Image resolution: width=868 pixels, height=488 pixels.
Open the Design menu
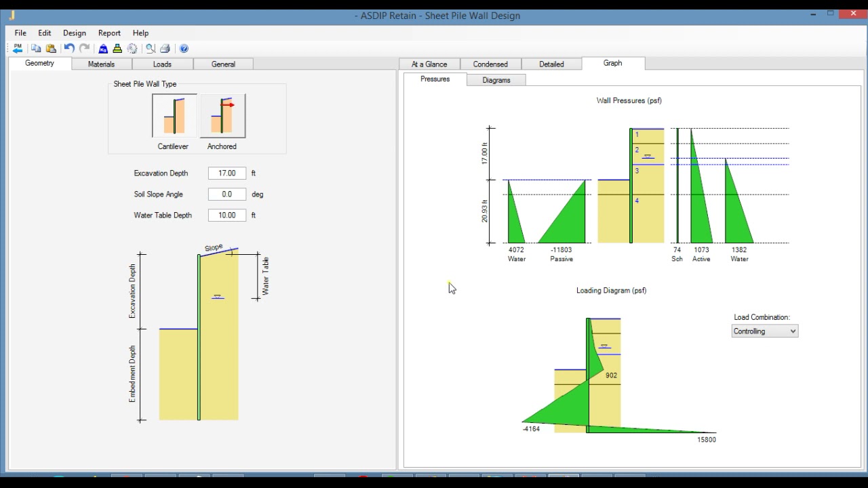click(x=75, y=33)
